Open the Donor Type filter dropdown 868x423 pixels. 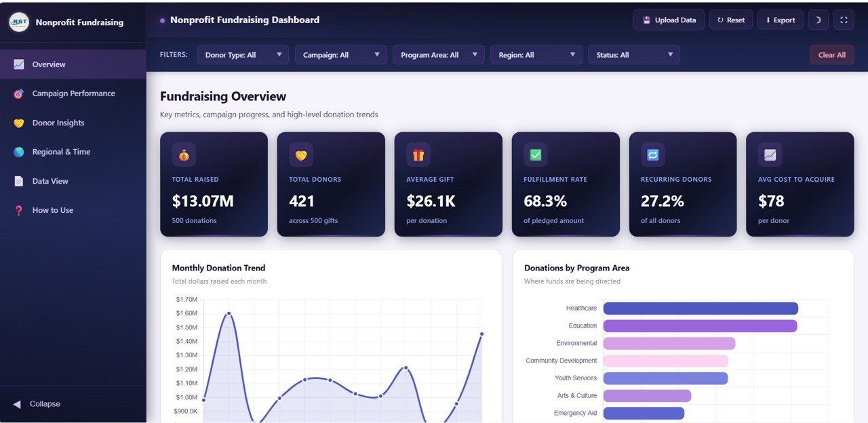click(x=242, y=54)
